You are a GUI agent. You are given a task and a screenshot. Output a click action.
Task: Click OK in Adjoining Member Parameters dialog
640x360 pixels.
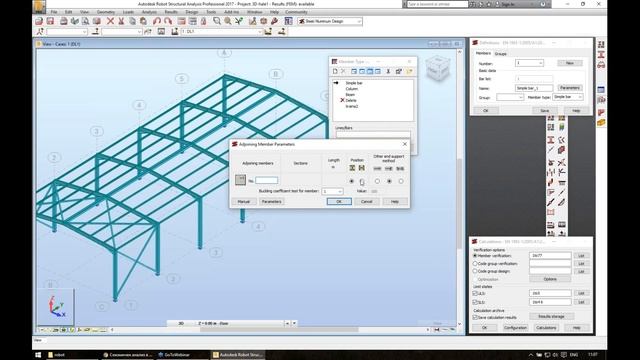tap(339, 202)
